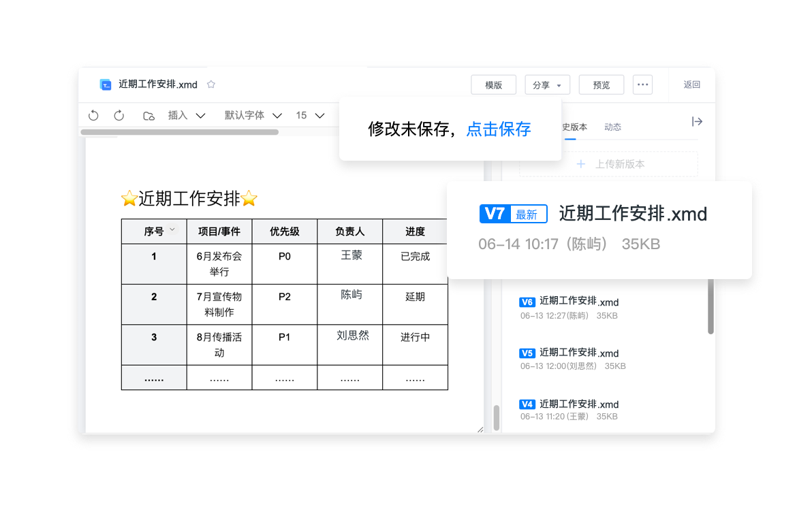Click the 预览 preview button

click(x=601, y=85)
